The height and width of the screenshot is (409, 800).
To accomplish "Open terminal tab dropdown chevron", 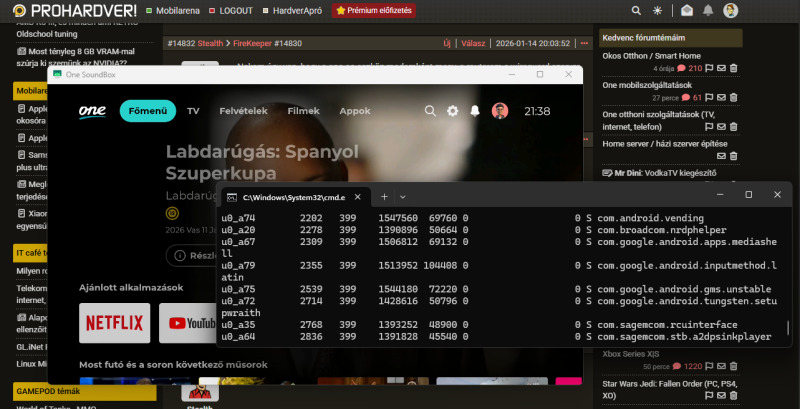I will pyautogui.click(x=403, y=197).
